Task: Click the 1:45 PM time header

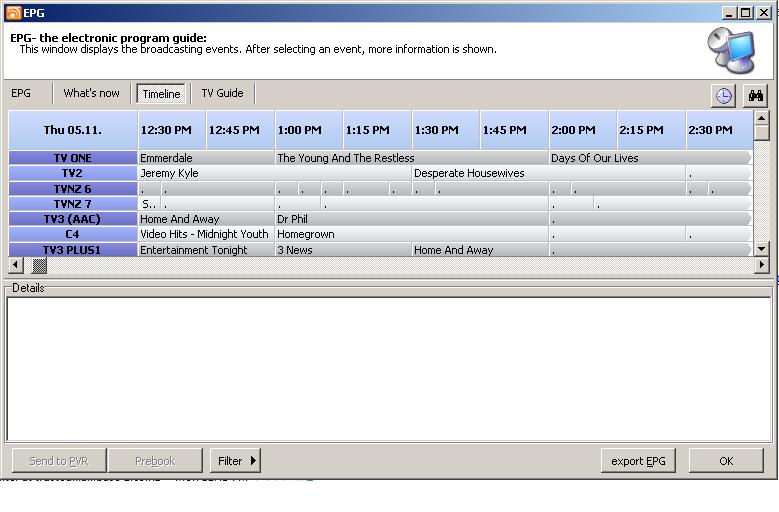Action: tap(515, 130)
